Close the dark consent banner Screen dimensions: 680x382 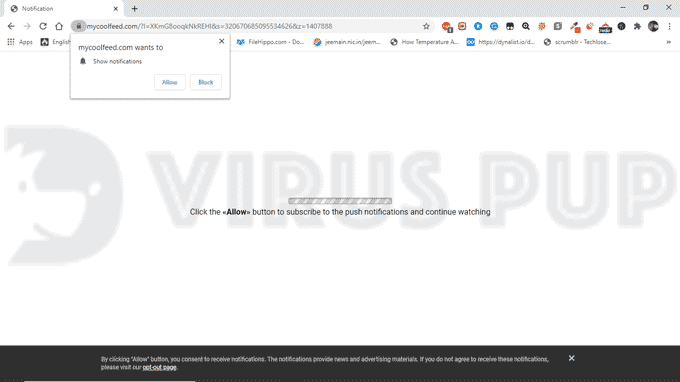(572, 358)
